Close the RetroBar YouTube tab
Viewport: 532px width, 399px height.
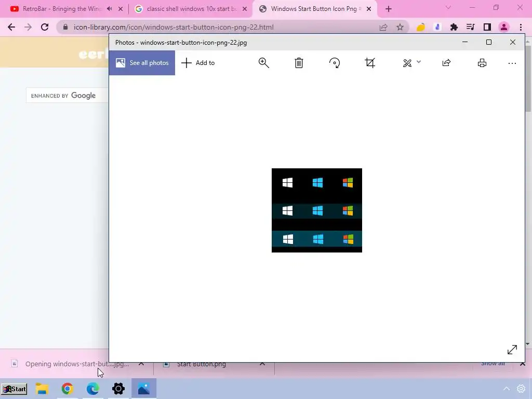(121, 9)
